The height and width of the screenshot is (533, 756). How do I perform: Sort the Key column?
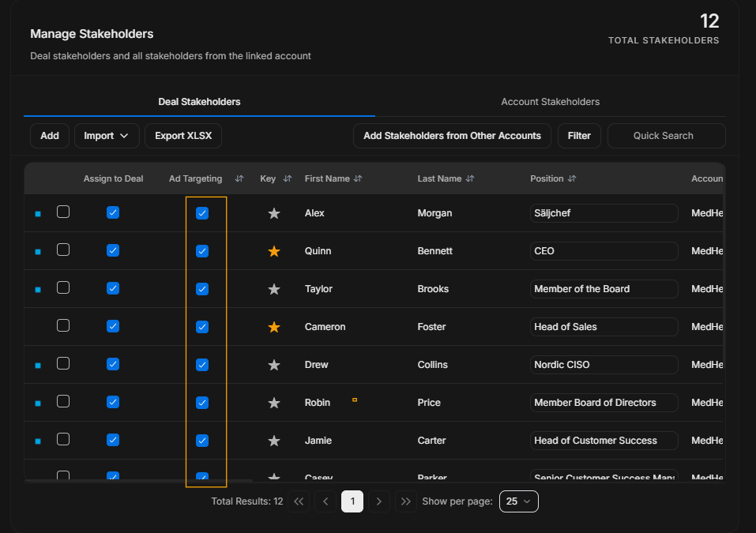coord(288,178)
